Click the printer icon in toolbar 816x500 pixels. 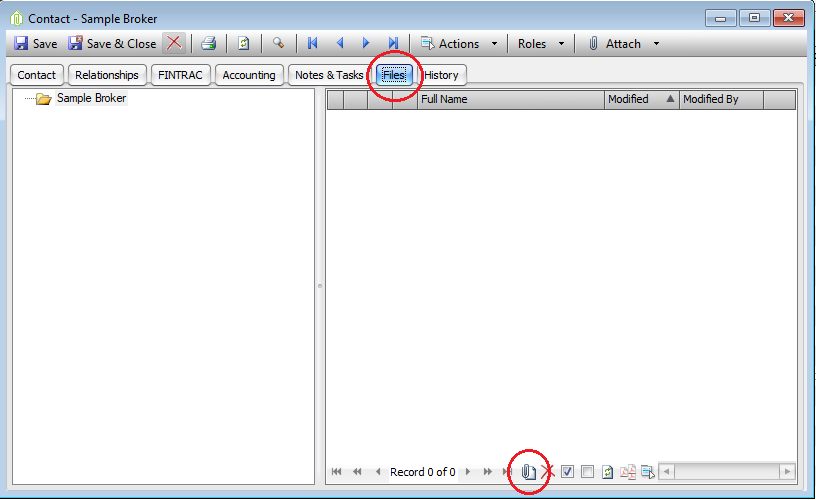(209, 43)
